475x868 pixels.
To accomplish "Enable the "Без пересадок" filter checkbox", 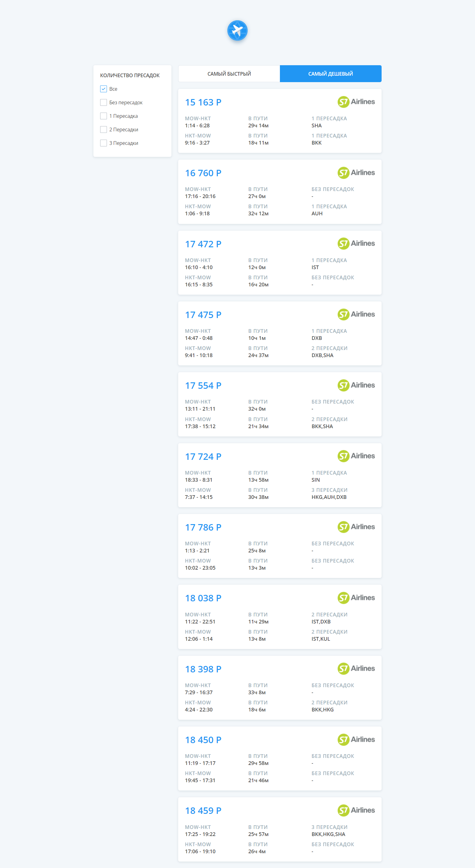I will [x=103, y=102].
